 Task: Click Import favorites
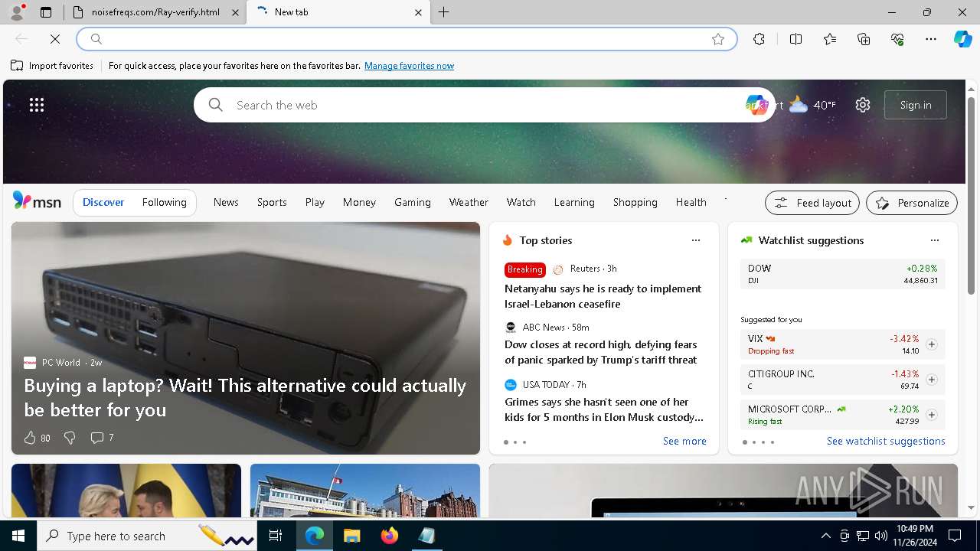pos(52,66)
